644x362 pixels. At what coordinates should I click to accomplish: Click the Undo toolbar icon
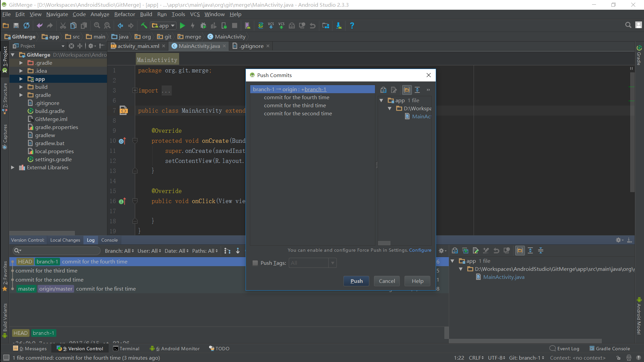tap(40, 25)
